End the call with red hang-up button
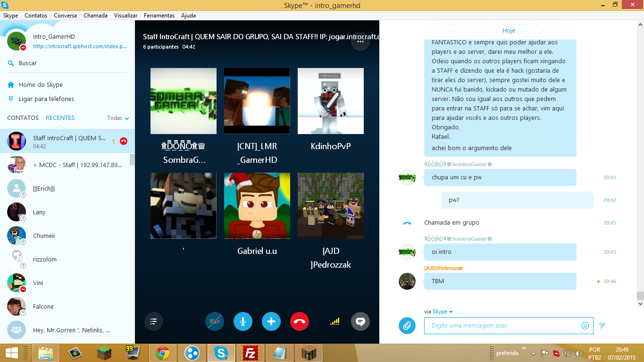 pyautogui.click(x=300, y=321)
